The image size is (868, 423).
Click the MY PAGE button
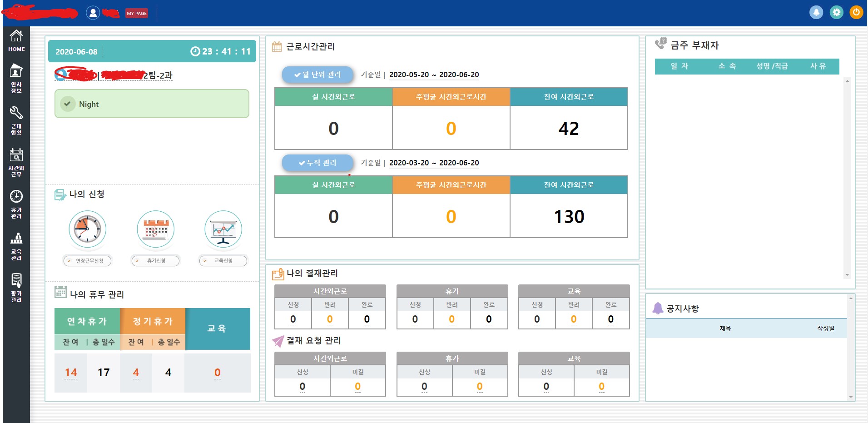tap(137, 13)
